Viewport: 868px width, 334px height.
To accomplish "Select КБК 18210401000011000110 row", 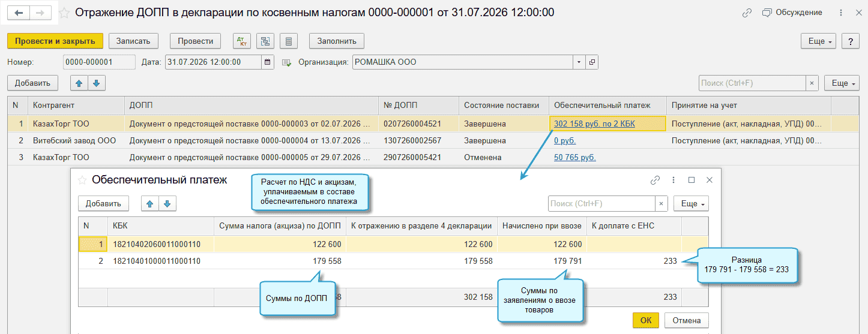I will (x=393, y=261).
